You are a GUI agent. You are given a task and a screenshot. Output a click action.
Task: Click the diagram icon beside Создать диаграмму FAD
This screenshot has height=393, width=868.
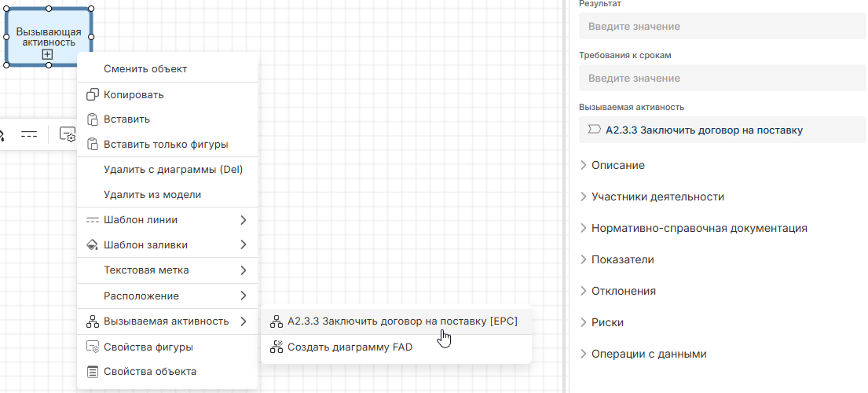pos(276,346)
